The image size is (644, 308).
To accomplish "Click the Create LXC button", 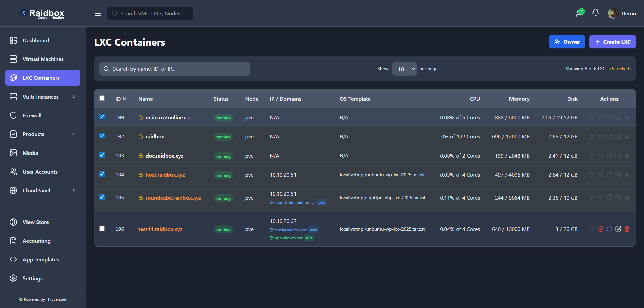I will coord(612,42).
